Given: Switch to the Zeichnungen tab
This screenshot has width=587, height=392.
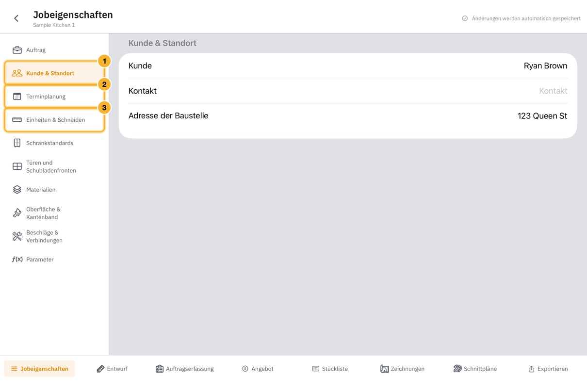Looking at the screenshot, I should coord(403,369).
